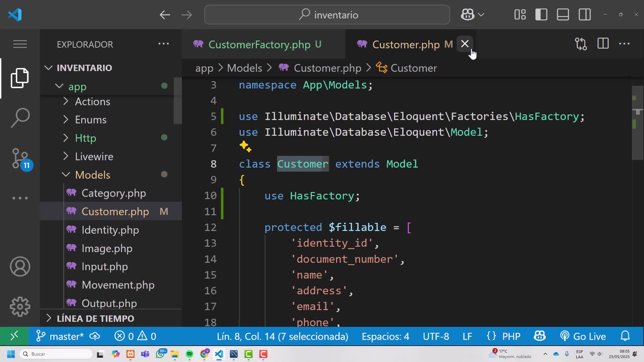Image resolution: width=644 pixels, height=362 pixels.
Task: Go back in navigation history
Action: click(x=165, y=15)
